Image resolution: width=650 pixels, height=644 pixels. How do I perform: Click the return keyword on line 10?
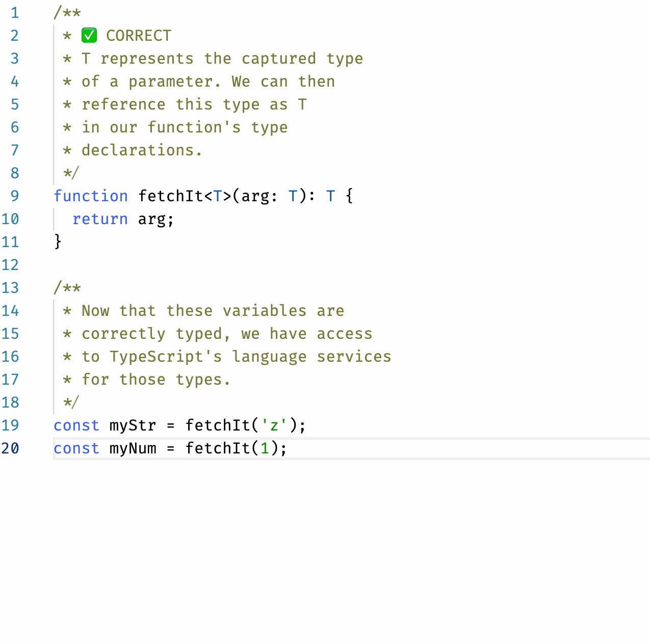point(100,219)
